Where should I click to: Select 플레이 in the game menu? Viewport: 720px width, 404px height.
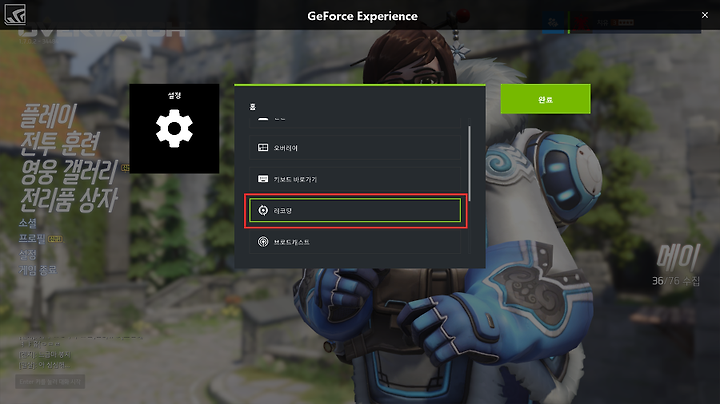coord(49,116)
